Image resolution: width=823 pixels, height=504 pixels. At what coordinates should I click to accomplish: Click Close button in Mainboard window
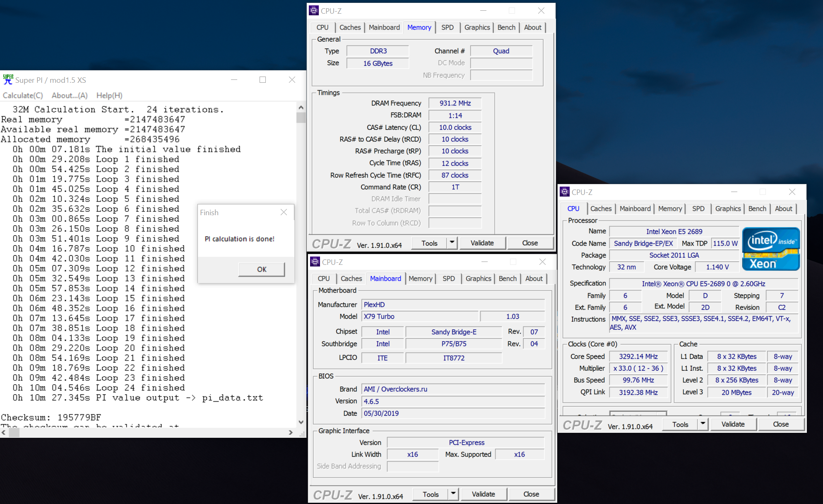click(x=531, y=494)
